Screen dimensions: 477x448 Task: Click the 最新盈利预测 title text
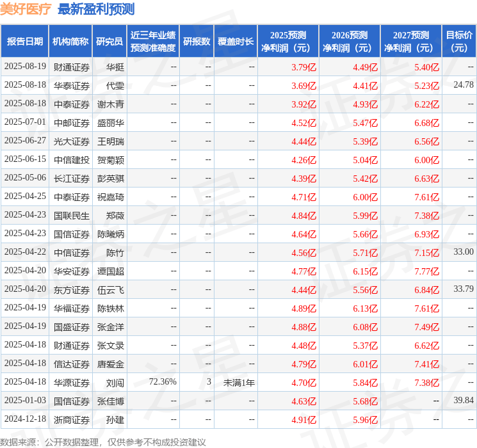pyautogui.click(x=96, y=9)
